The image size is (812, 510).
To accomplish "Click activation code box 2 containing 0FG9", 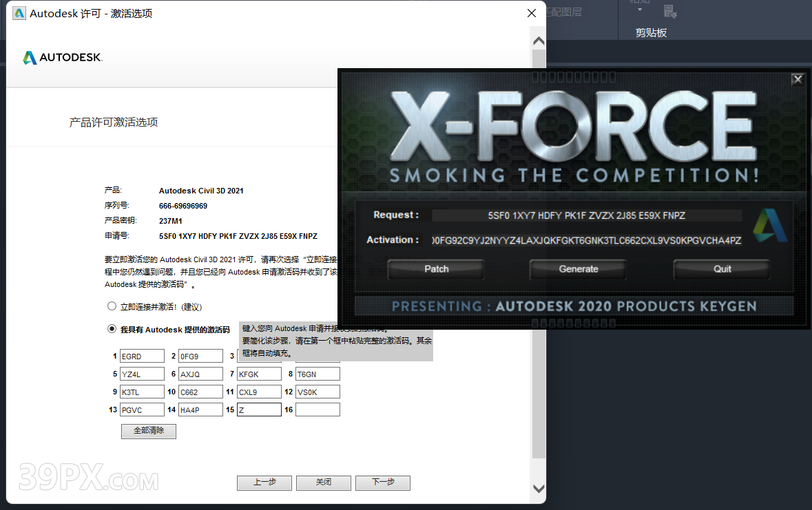I will 200,357.
